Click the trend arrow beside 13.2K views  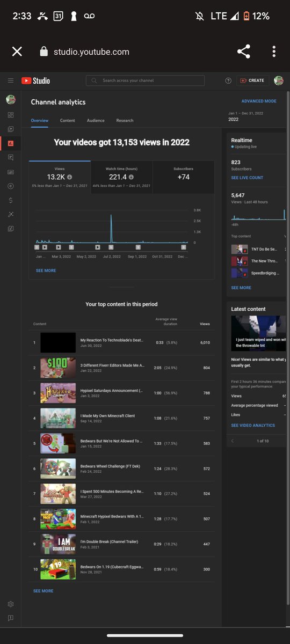pos(70,177)
